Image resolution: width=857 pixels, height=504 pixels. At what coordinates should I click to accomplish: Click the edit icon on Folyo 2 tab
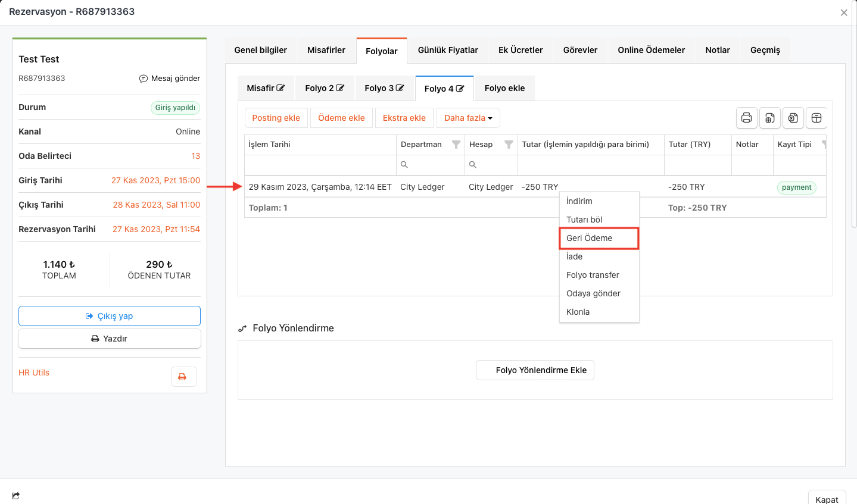[x=340, y=88]
